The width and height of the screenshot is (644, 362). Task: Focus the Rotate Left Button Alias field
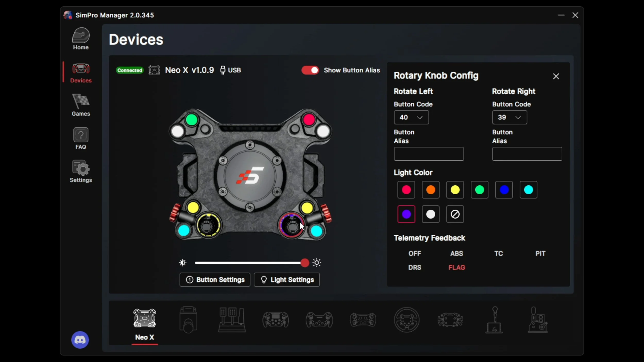[x=429, y=154]
